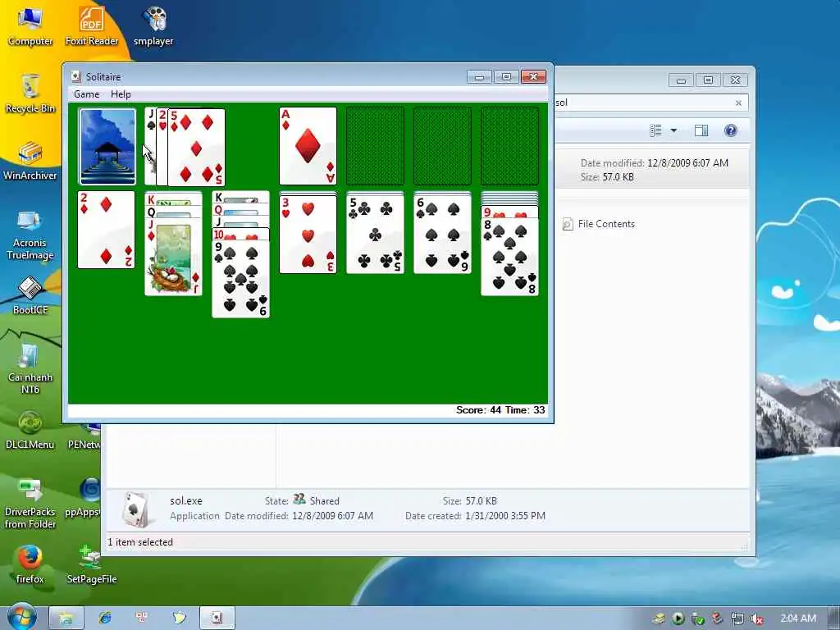The width and height of the screenshot is (840, 630).
Task: Open the DLC1Menu desktop icon
Action: pos(30,430)
